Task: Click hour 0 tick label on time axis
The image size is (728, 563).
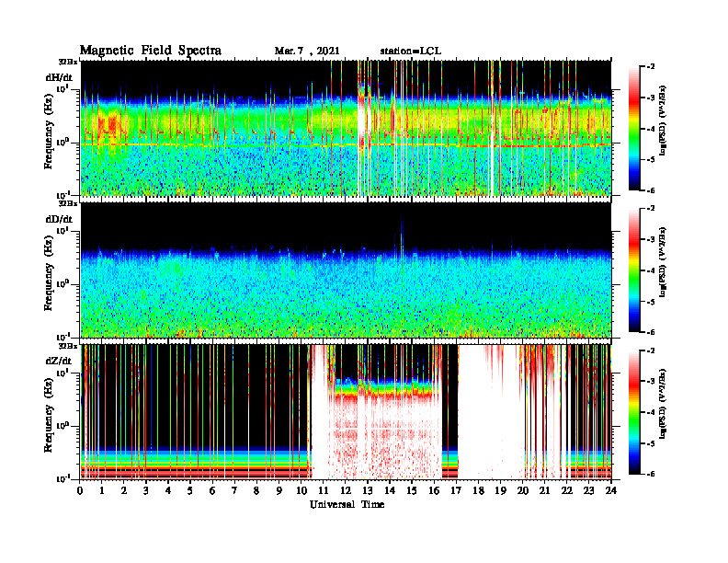Action: (80, 490)
